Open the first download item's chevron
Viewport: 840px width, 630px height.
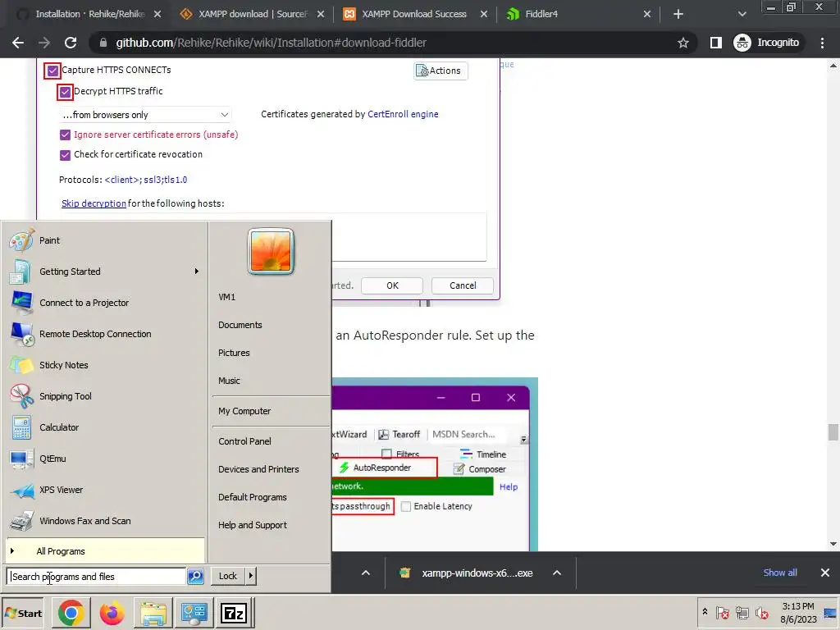[366, 573]
